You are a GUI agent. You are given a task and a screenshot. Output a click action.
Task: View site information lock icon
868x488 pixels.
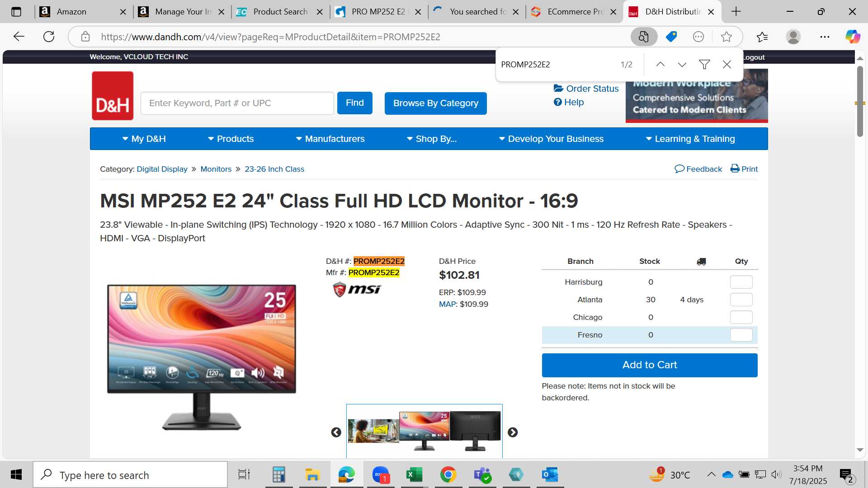[85, 37]
